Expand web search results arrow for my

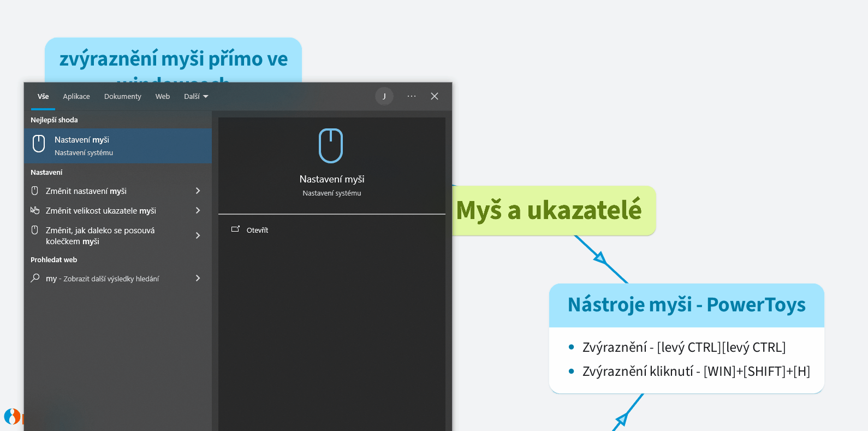tap(198, 278)
